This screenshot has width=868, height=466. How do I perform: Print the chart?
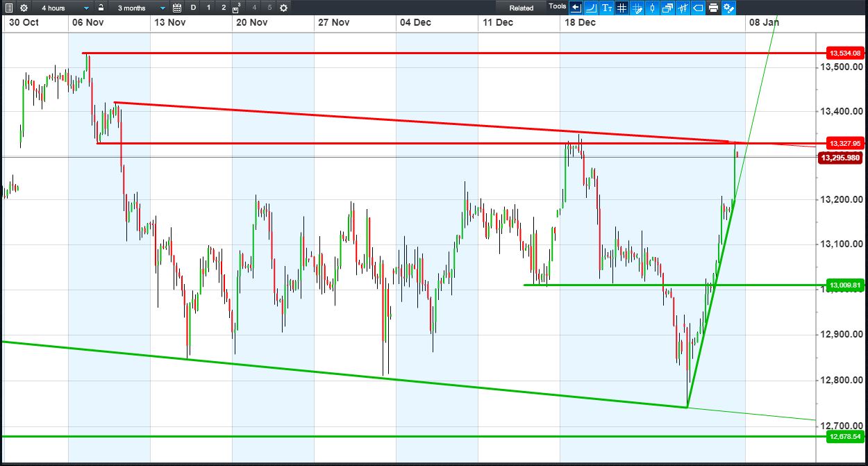click(x=713, y=8)
